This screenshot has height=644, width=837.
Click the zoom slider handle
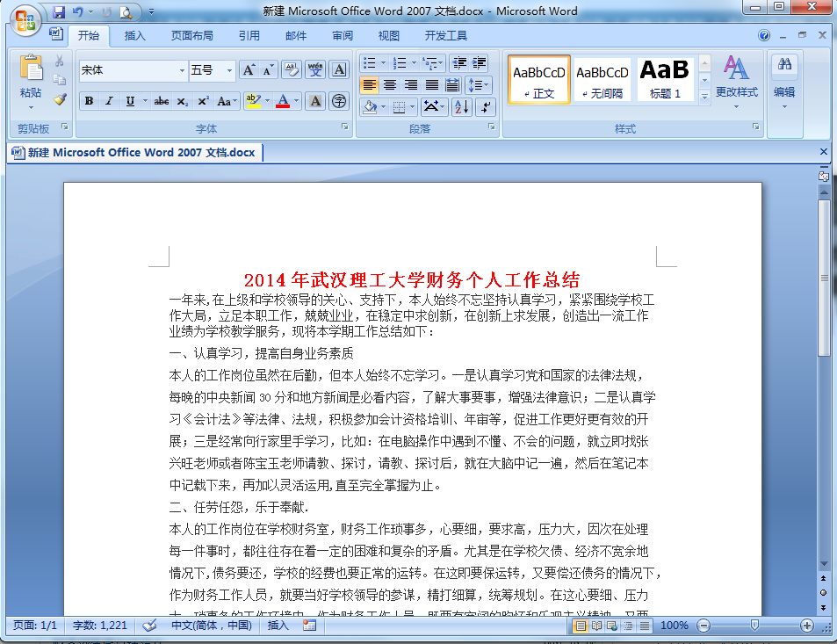pos(754,626)
